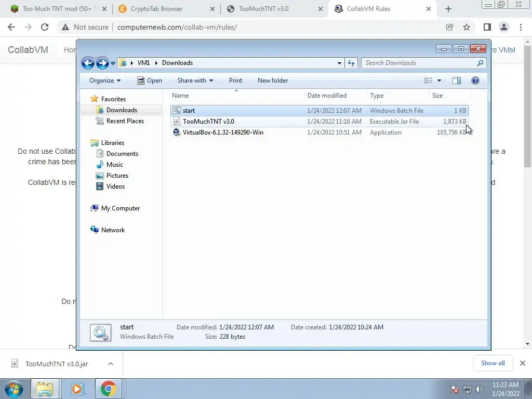532x399 pixels.
Task: Open the Share with menu
Action: pyautogui.click(x=195, y=81)
